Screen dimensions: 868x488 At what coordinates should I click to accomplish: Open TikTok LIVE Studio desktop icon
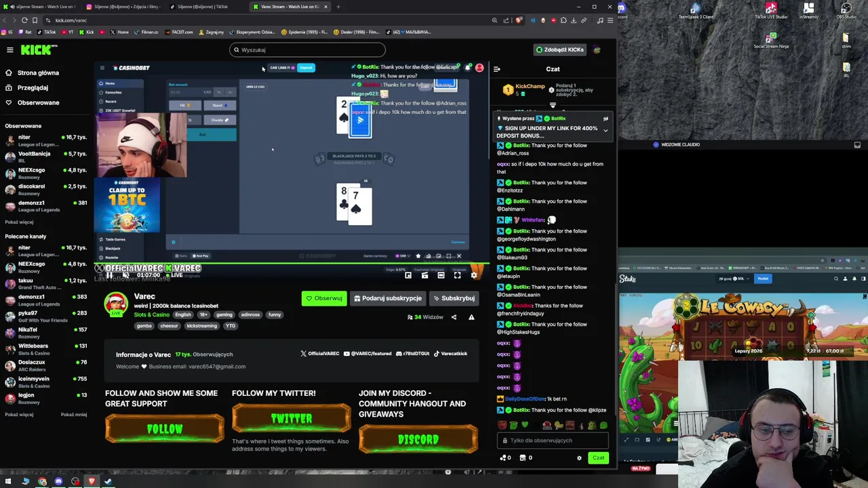771,11
